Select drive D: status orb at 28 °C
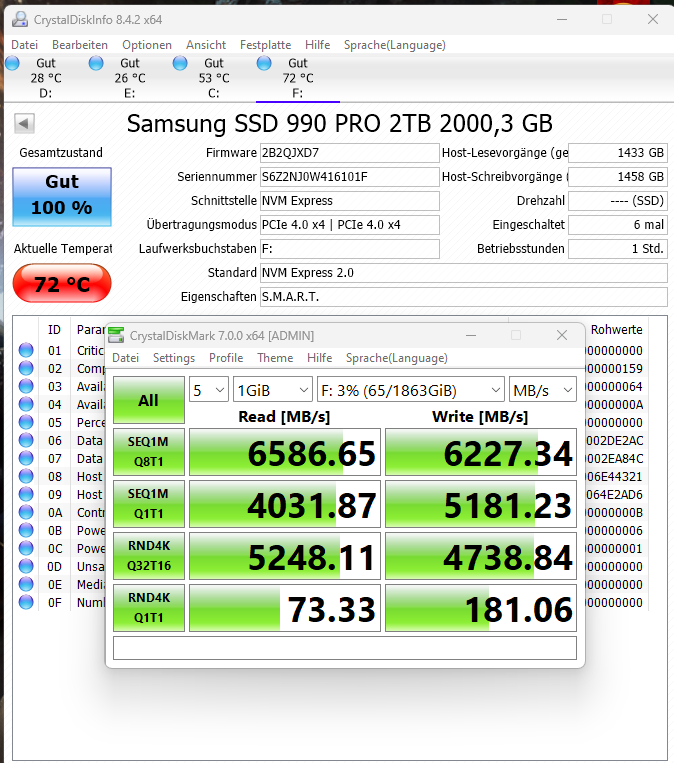 [x=12, y=63]
